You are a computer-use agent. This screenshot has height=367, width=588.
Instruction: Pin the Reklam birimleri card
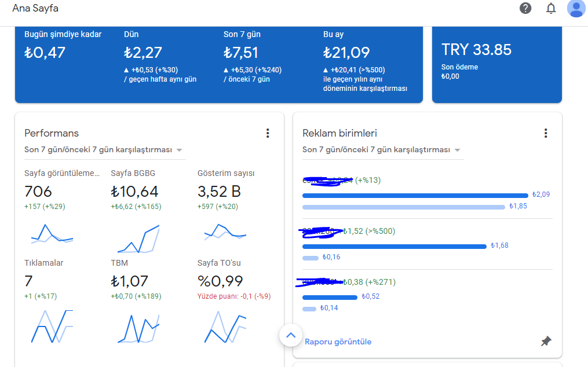coord(546,341)
